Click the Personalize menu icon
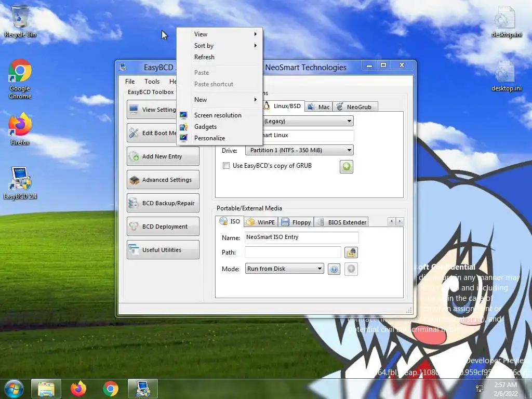532x399 pixels. (x=183, y=138)
